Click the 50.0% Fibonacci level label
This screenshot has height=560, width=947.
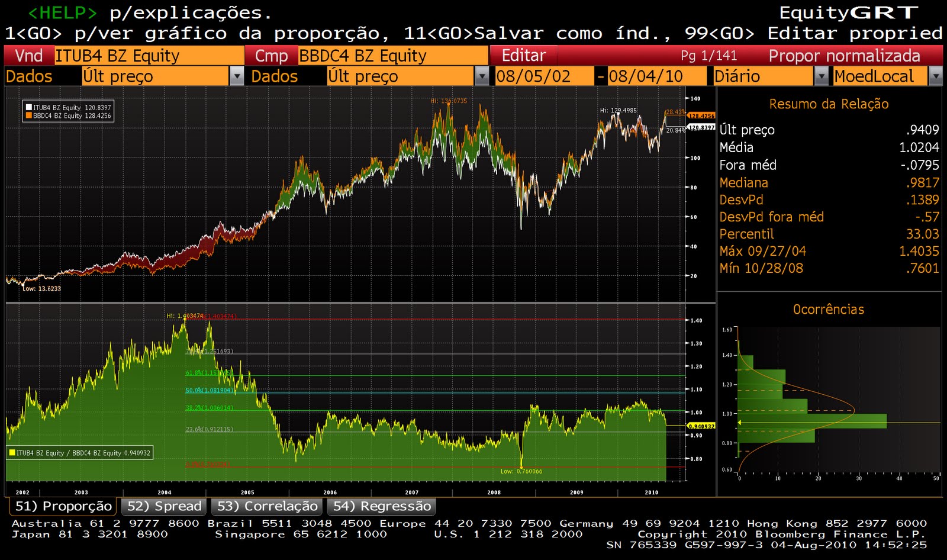(x=209, y=391)
